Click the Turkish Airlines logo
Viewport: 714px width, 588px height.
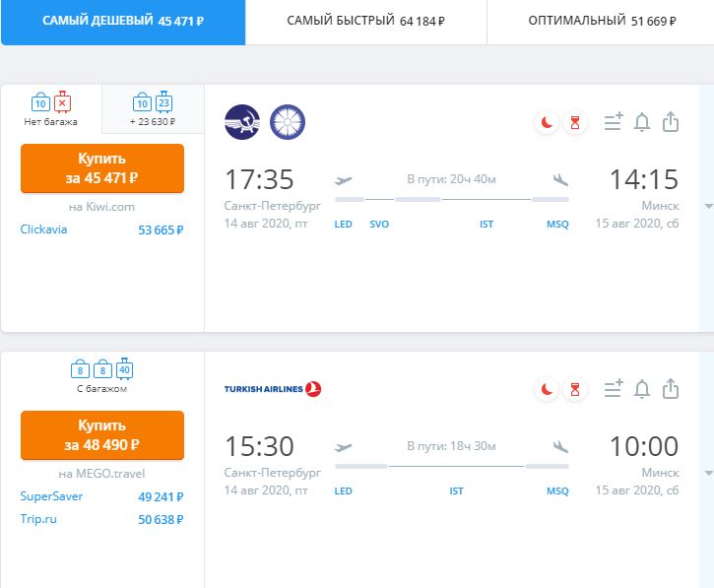(x=273, y=389)
